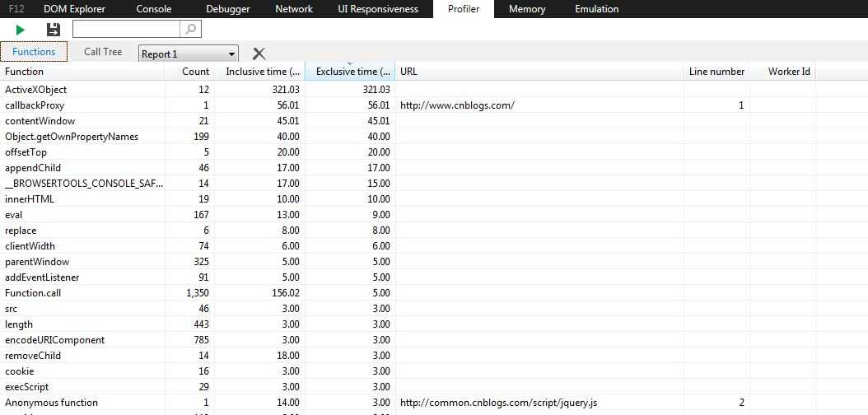868x415 pixels.
Task: Select the addEventListener function row
Action: 434,277
